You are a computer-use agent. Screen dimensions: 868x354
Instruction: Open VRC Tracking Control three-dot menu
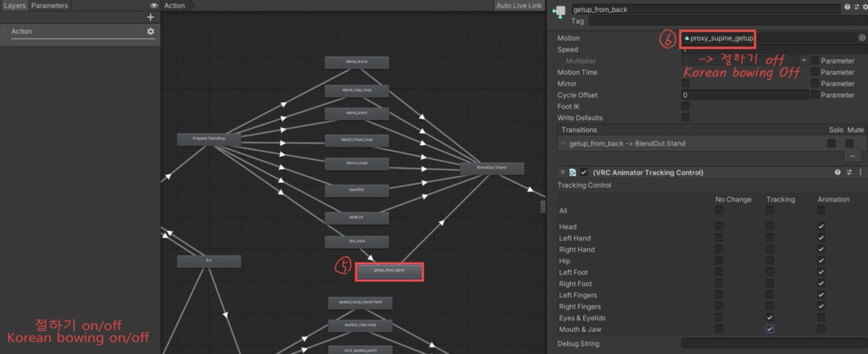(860, 173)
